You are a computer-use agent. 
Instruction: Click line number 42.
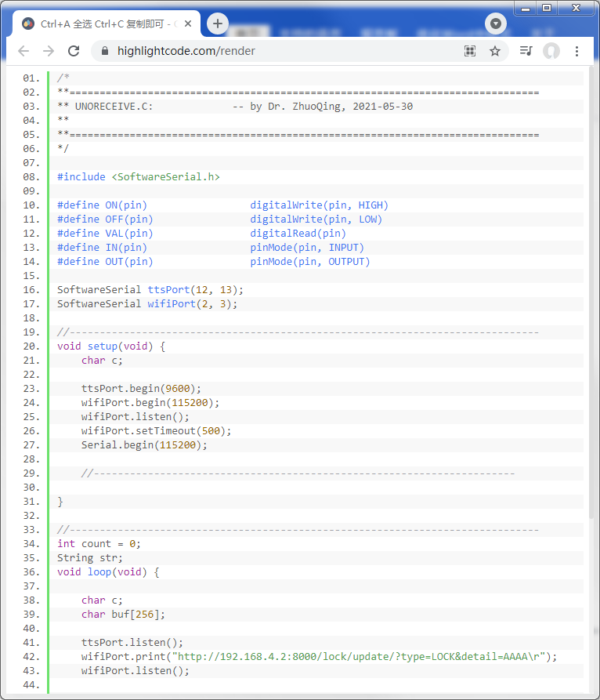(x=31, y=657)
